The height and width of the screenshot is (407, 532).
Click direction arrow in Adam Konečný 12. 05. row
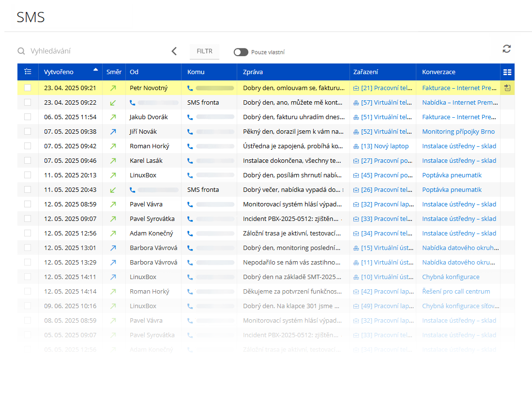click(x=113, y=234)
